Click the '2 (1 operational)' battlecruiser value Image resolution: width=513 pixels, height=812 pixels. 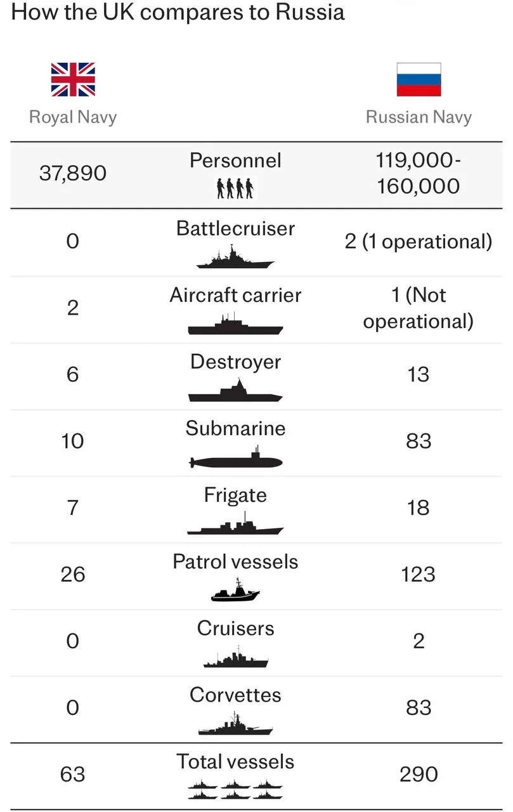pos(419,242)
